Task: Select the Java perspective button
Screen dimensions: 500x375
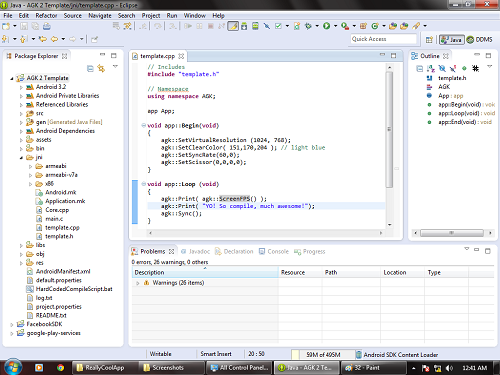Action: (x=452, y=40)
